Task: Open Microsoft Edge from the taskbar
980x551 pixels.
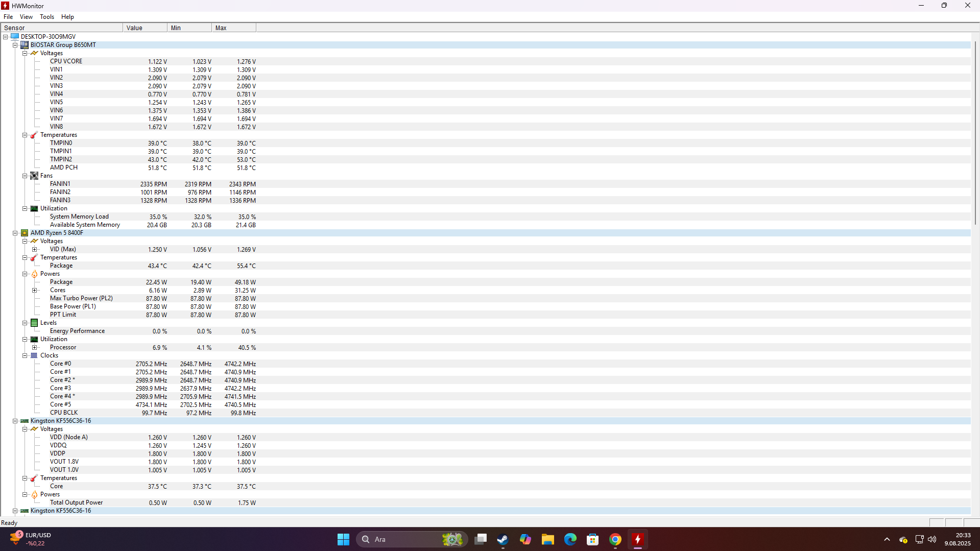Action: click(570, 539)
